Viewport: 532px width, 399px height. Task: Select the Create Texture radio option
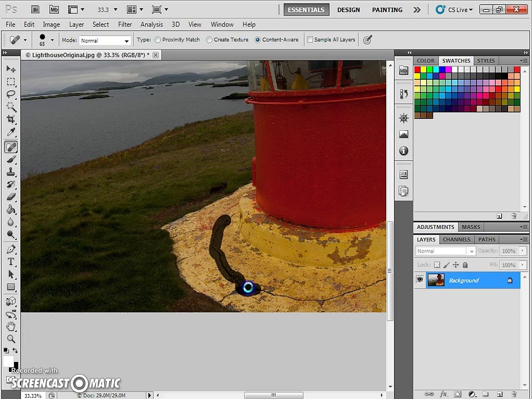(x=209, y=40)
